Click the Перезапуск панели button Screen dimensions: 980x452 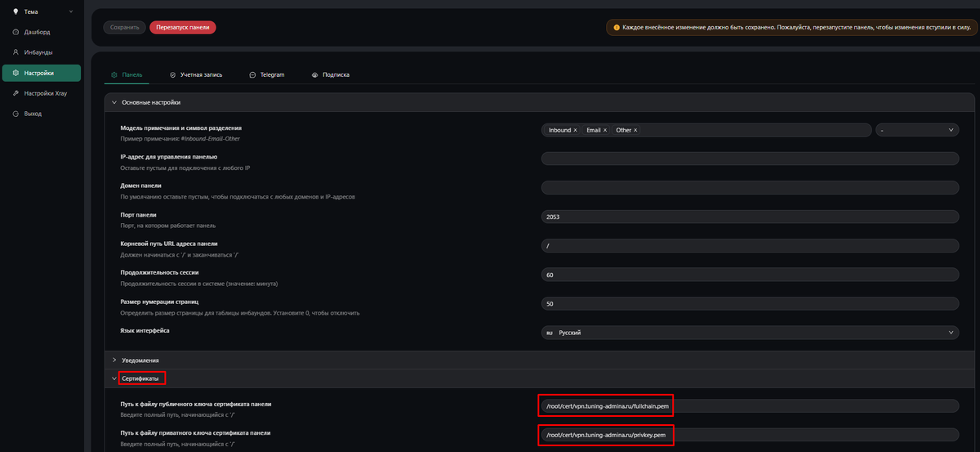182,27
